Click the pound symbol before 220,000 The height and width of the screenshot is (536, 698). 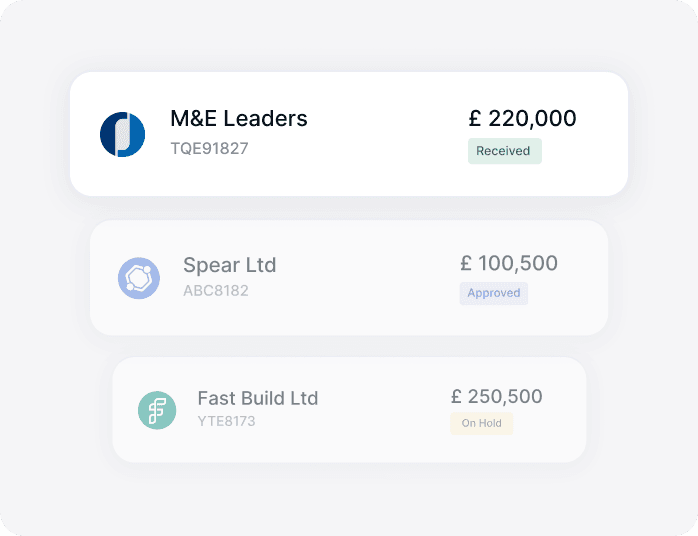pos(475,119)
